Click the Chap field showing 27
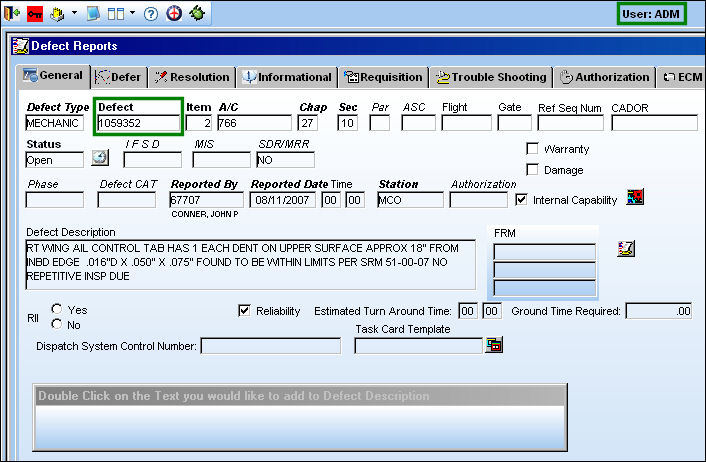The image size is (706, 462). tap(308, 123)
